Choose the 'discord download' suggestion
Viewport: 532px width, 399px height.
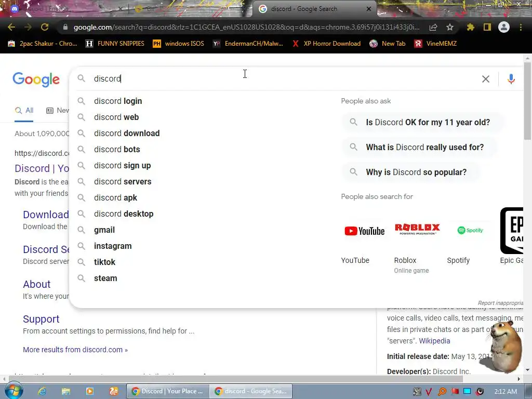click(x=127, y=134)
